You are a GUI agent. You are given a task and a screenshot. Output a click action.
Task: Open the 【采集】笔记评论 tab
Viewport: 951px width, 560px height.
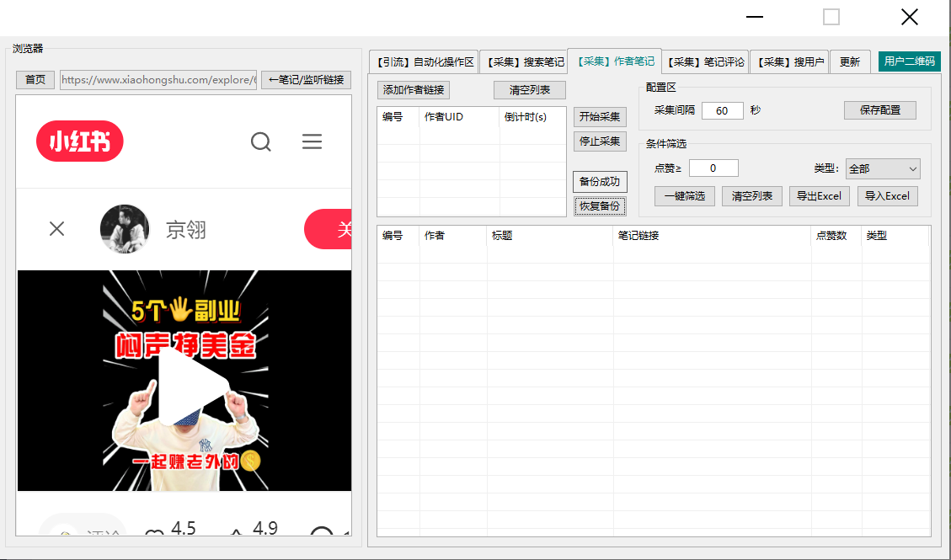click(x=705, y=61)
